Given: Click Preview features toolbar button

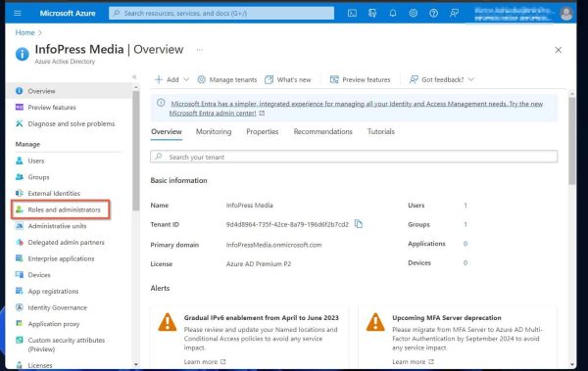Looking at the screenshot, I should coord(360,79).
